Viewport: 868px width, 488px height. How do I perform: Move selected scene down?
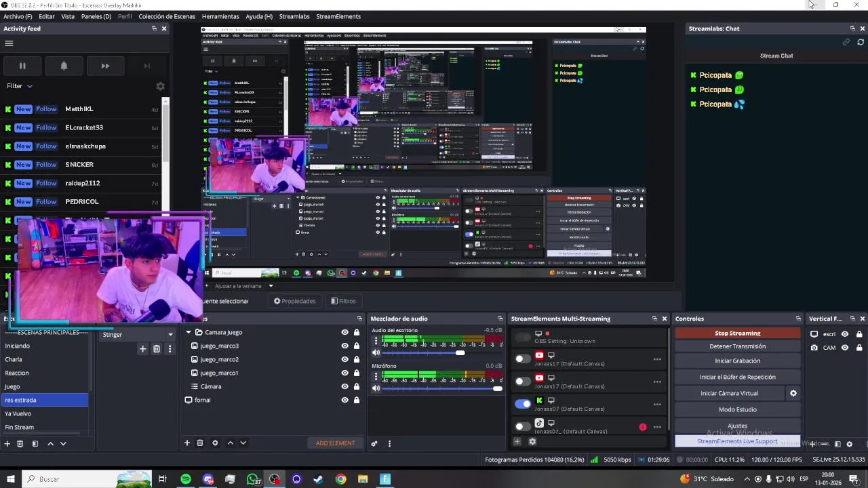[x=63, y=443]
